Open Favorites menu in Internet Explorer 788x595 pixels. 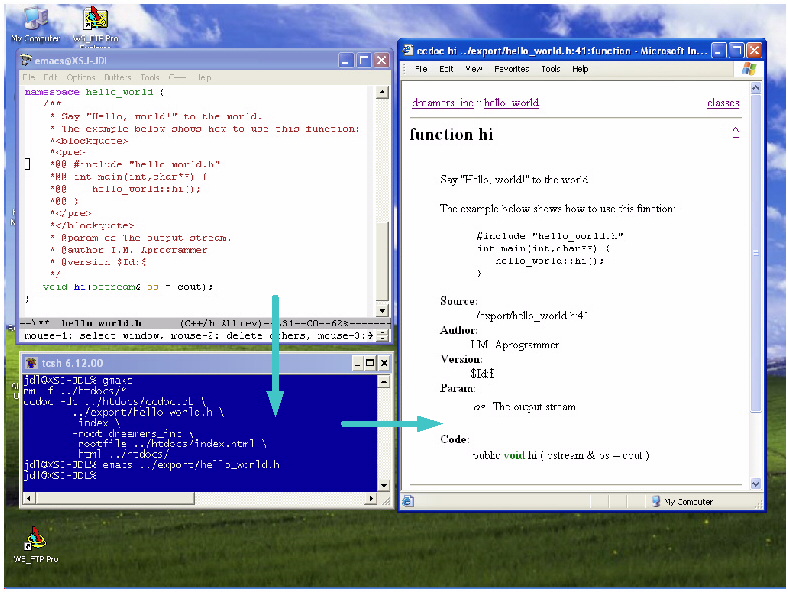click(512, 69)
